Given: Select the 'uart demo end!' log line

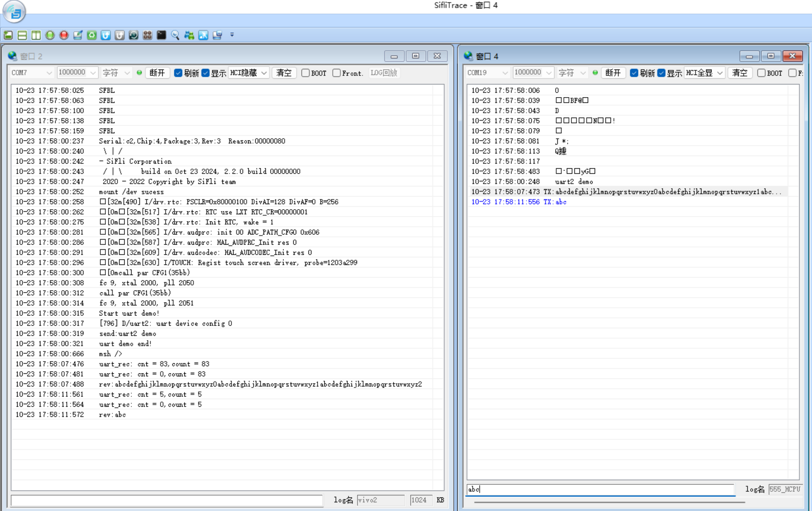Looking at the screenshot, I should (x=222, y=344).
